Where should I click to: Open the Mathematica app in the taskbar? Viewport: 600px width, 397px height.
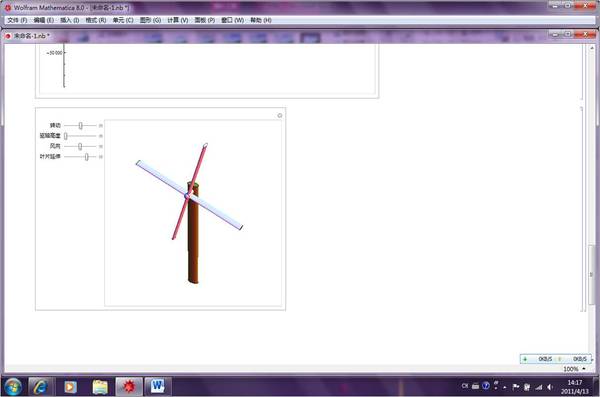tap(129, 387)
